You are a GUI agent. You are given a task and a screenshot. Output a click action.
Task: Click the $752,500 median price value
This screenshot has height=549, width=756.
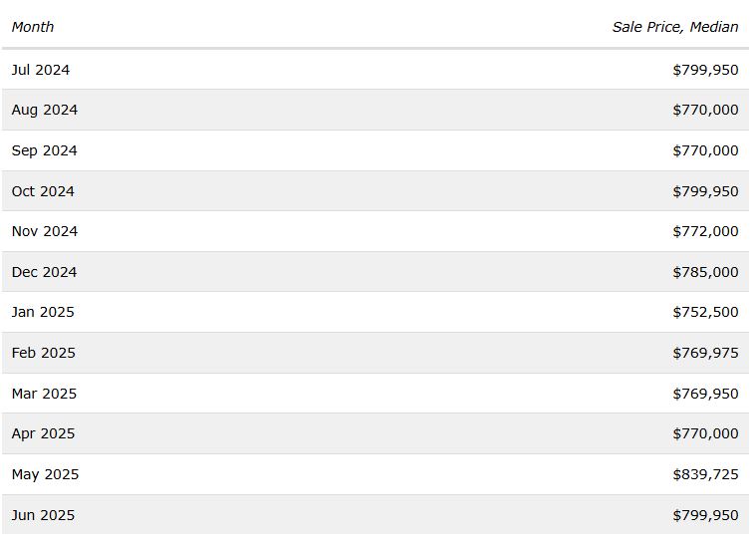[x=705, y=312]
